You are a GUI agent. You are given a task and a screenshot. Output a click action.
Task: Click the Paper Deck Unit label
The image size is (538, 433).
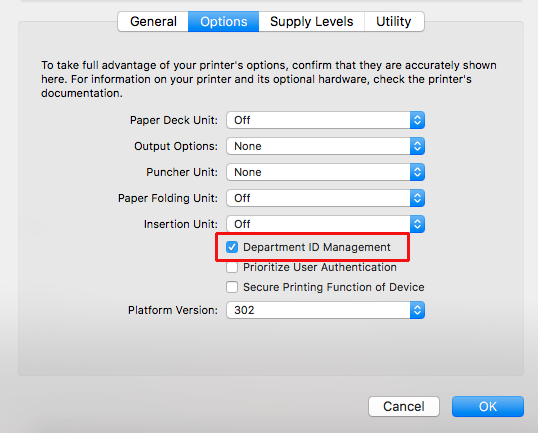[x=174, y=120]
